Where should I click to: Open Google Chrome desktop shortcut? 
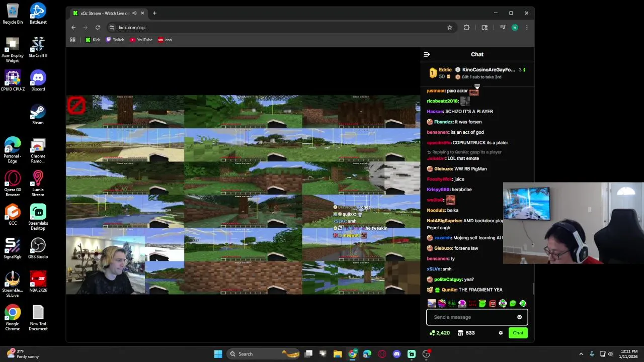tap(13, 318)
